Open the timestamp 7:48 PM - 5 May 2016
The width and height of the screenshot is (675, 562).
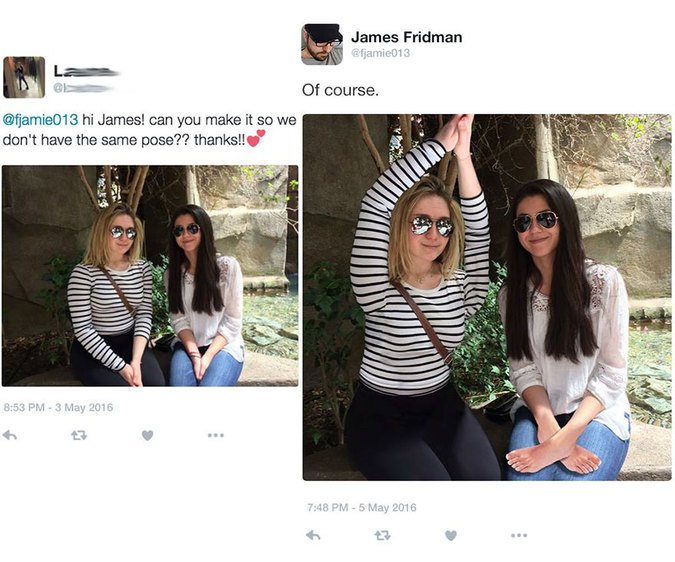tap(362, 507)
